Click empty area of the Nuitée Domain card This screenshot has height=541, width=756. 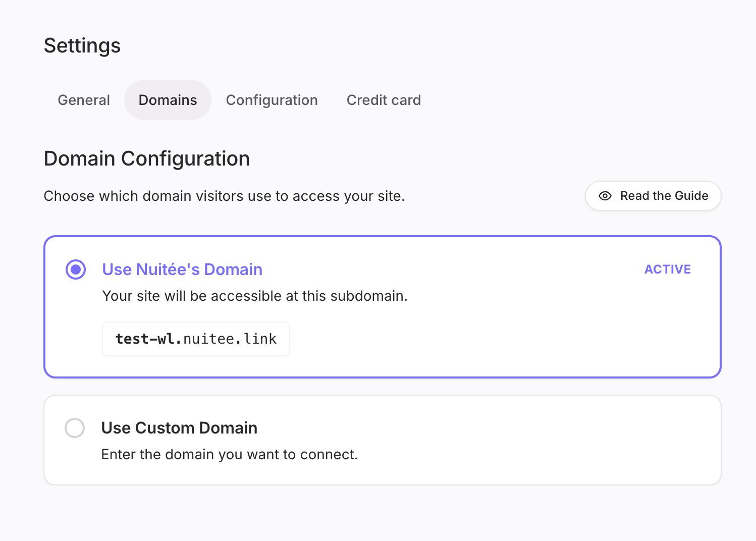(x=505, y=333)
